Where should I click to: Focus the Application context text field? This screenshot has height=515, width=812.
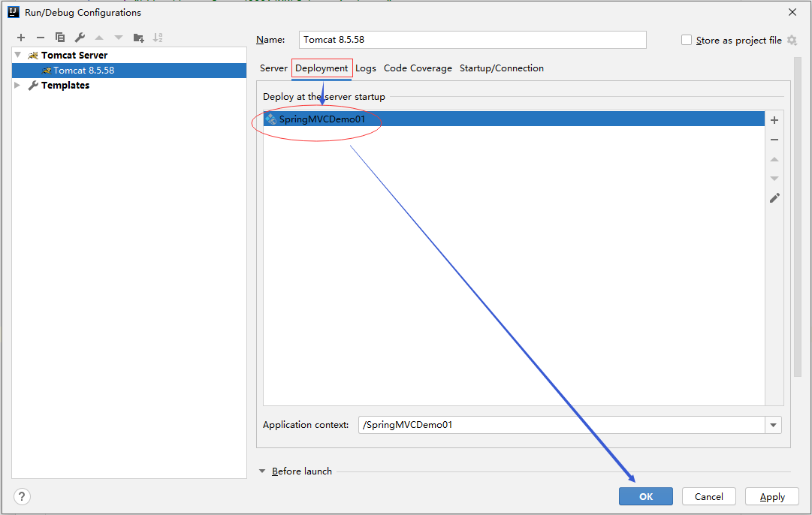coord(561,425)
